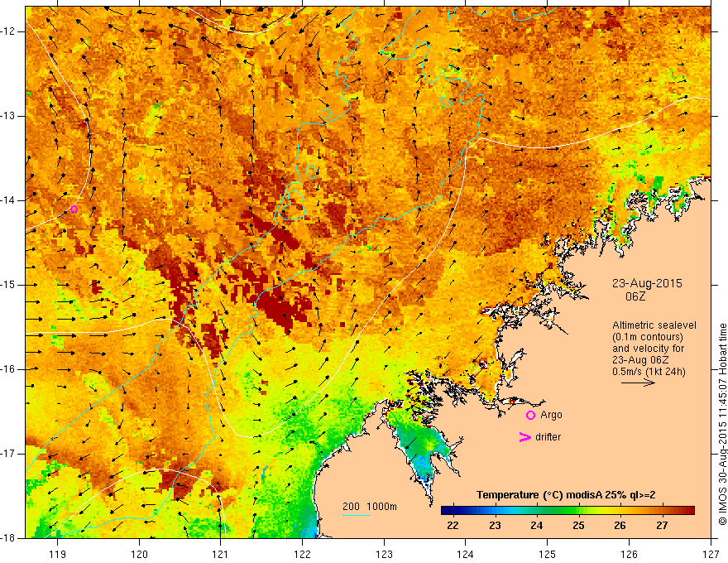Click longitude axis label "119"
The height and width of the screenshot is (563, 728).
(58, 554)
